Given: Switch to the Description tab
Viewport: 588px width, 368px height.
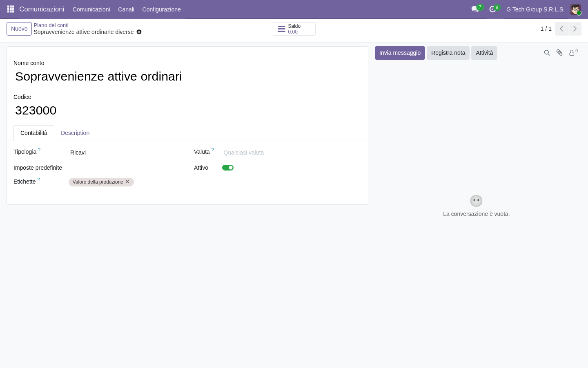Looking at the screenshot, I should pos(75,133).
